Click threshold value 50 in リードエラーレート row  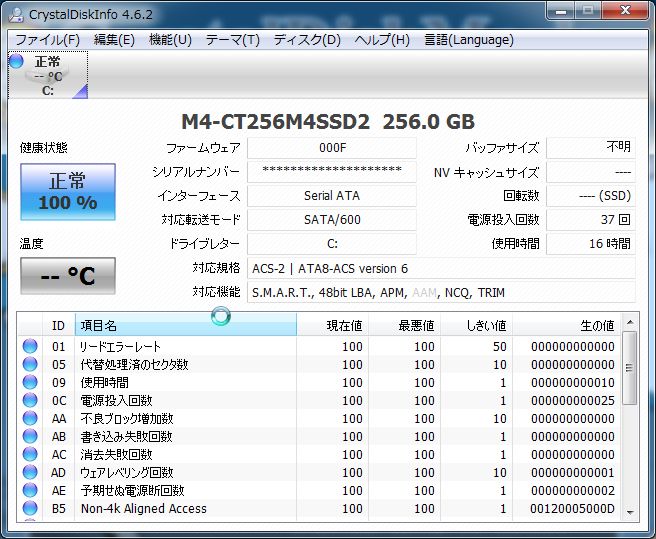[x=500, y=346]
